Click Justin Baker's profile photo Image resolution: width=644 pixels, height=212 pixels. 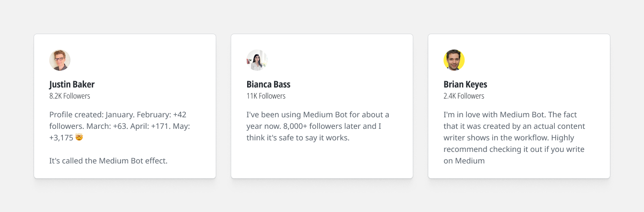(x=60, y=60)
